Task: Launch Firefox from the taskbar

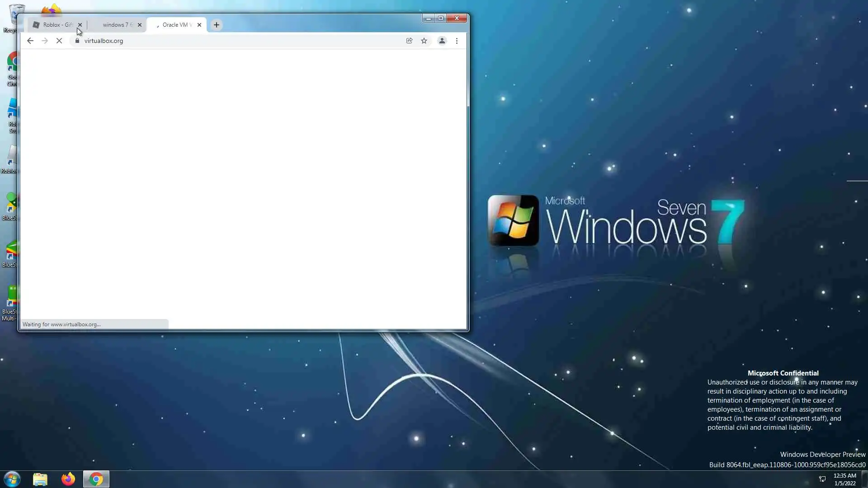Action: 68,479
